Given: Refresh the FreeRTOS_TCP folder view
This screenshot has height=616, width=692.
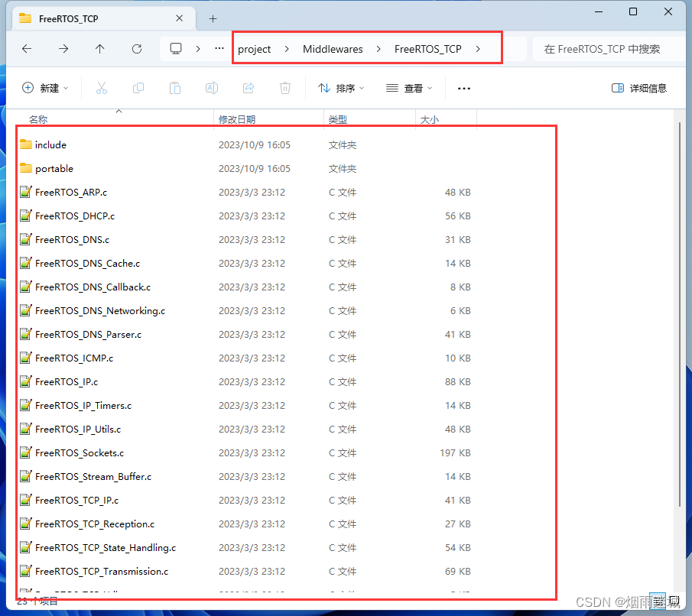Looking at the screenshot, I should pos(137,49).
